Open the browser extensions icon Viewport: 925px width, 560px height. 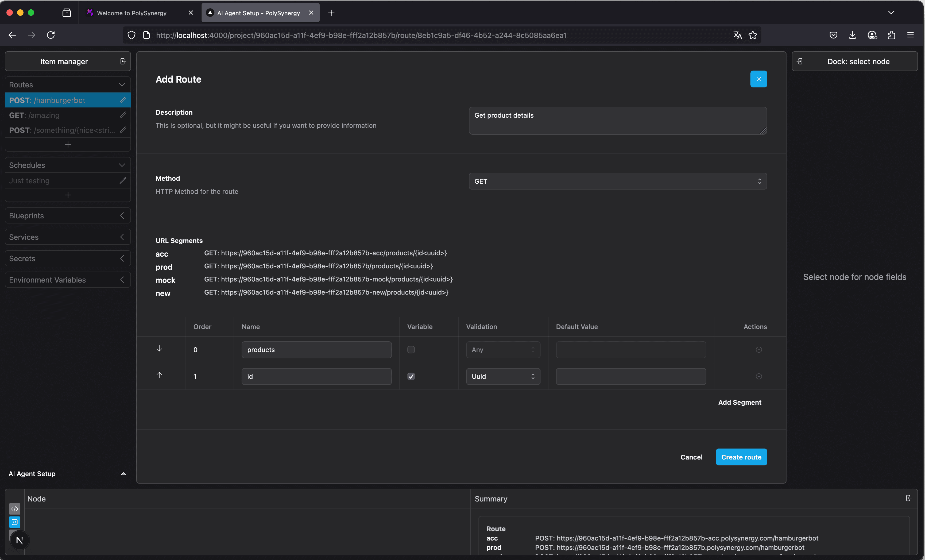[891, 35]
